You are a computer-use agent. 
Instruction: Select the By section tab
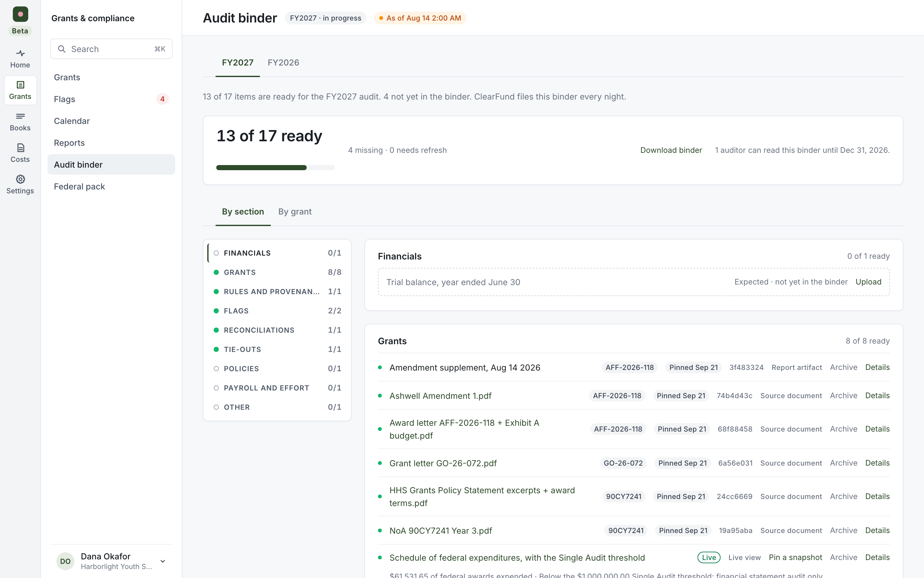pos(243,212)
